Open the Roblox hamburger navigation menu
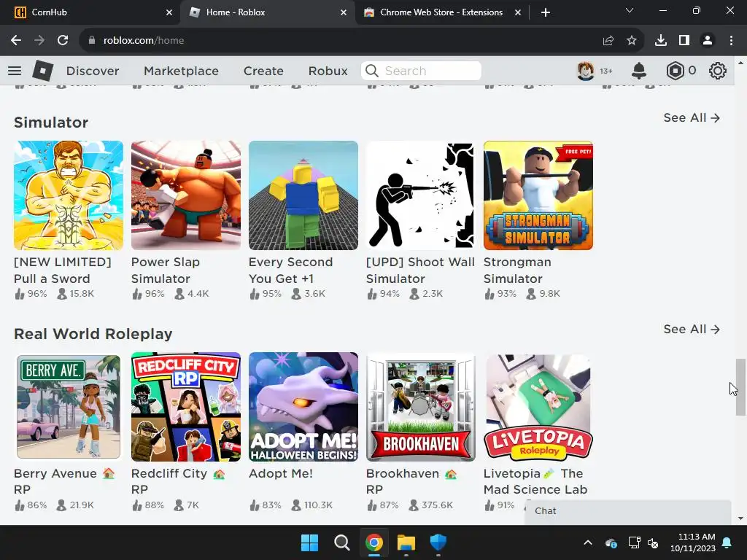Screen dimensions: 747x560 click(15, 71)
